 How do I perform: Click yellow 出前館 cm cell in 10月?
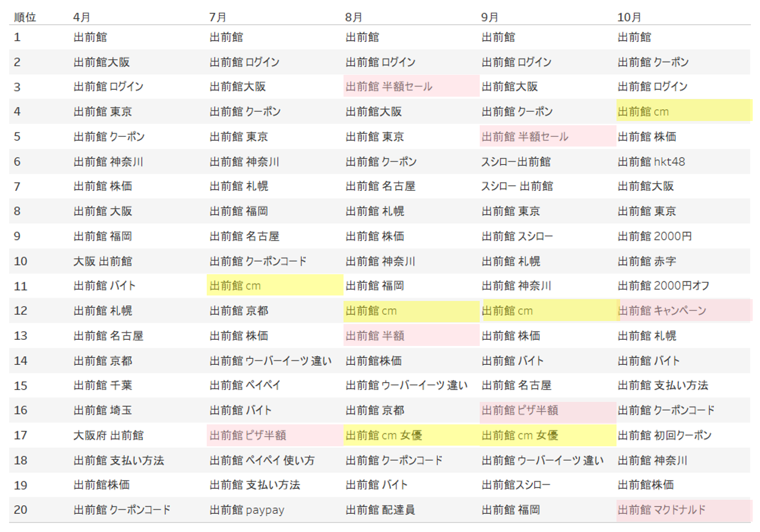pos(685,112)
